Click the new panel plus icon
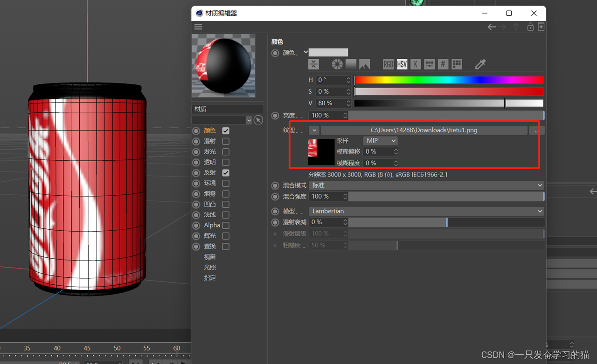This screenshot has height=364, width=597. (541, 27)
